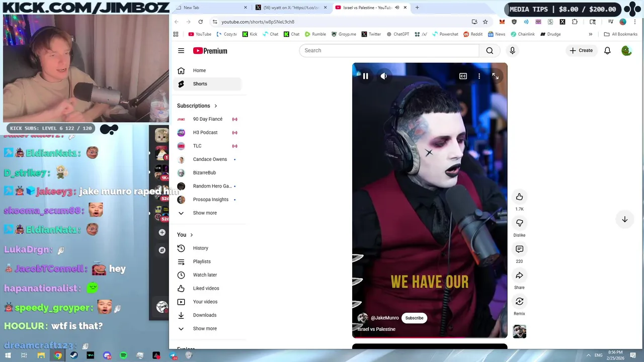
Task: Click the search magnifier button
Action: point(490,50)
